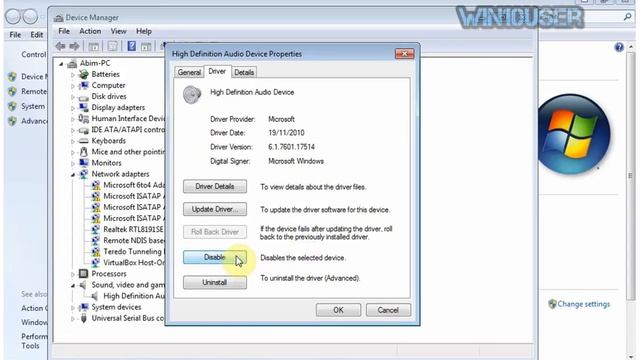Select the Driver tab
Image resolution: width=640 pixels, height=360 pixels.
coord(217,71)
